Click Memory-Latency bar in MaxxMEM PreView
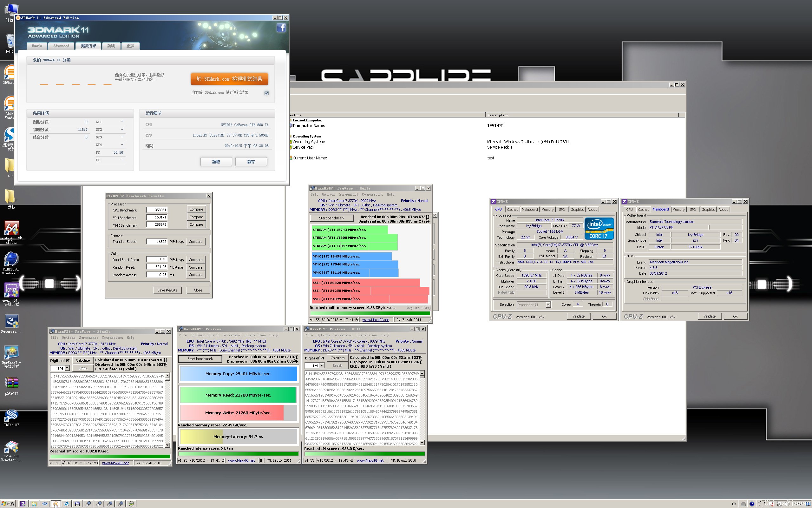This screenshot has height=508, width=812. coord(238,437)
